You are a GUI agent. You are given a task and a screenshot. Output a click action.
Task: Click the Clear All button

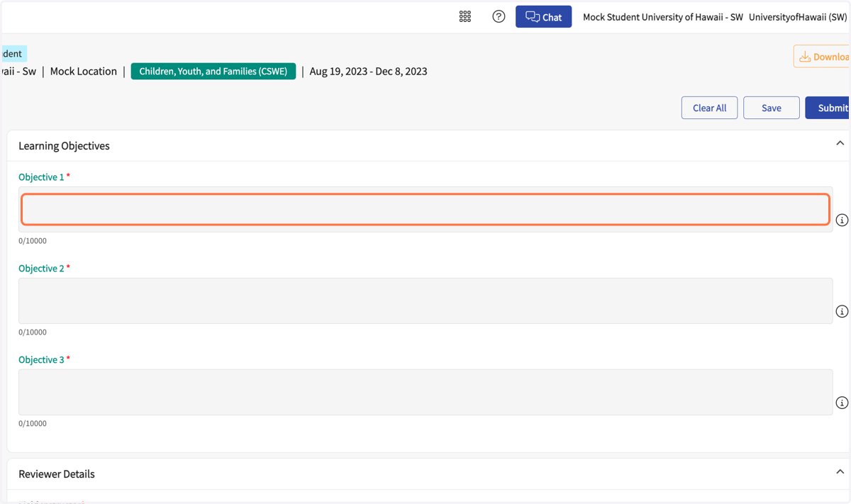pyautogui.click(x=709, y=108)
